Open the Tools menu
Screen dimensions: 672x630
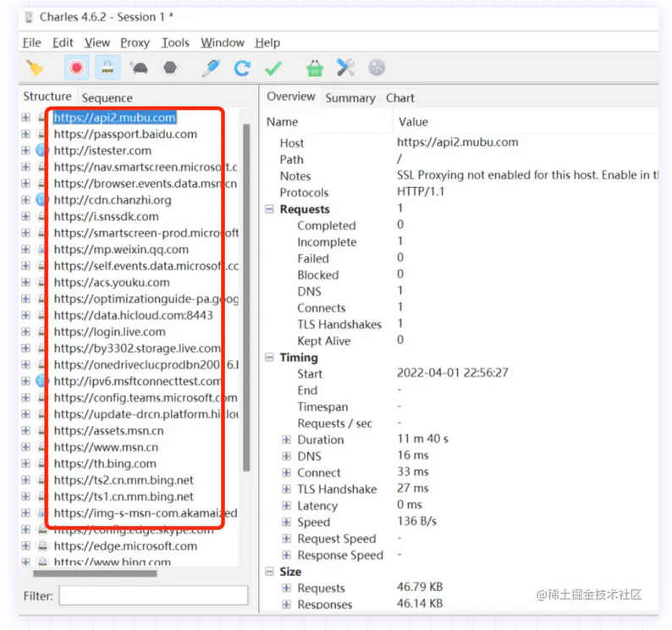(175, 43)
